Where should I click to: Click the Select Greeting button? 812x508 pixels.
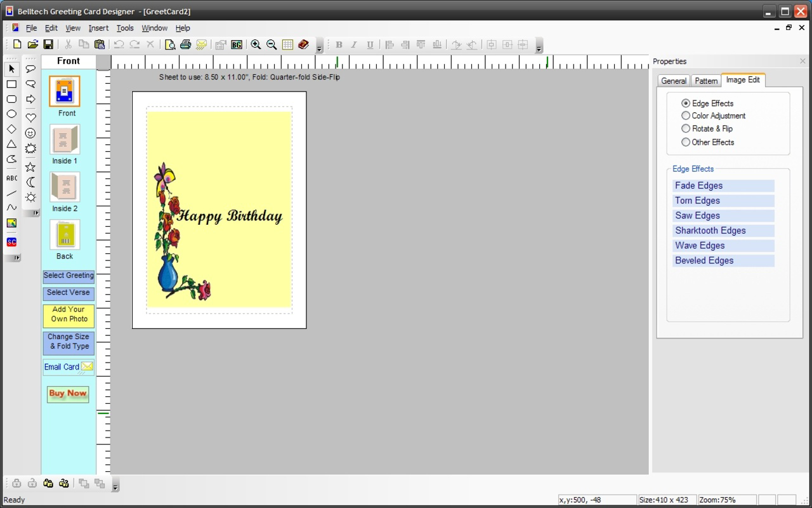[x=69, y=276]
